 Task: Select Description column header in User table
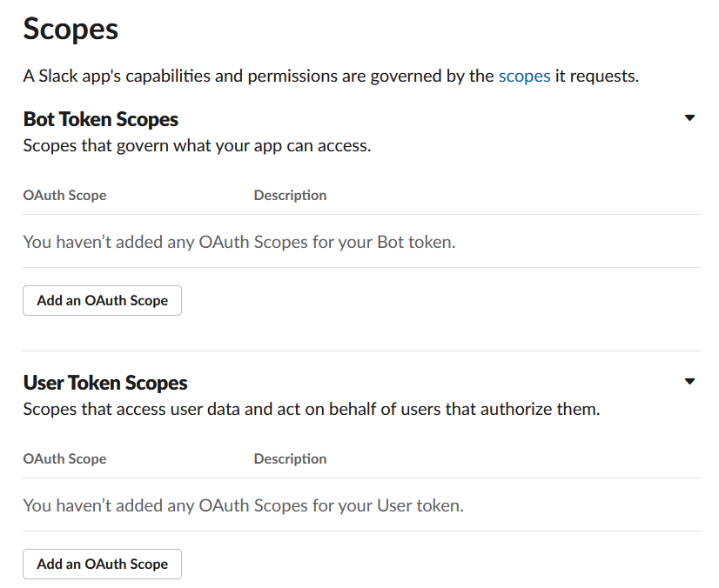pyautogui.click(x=290, y=458)
